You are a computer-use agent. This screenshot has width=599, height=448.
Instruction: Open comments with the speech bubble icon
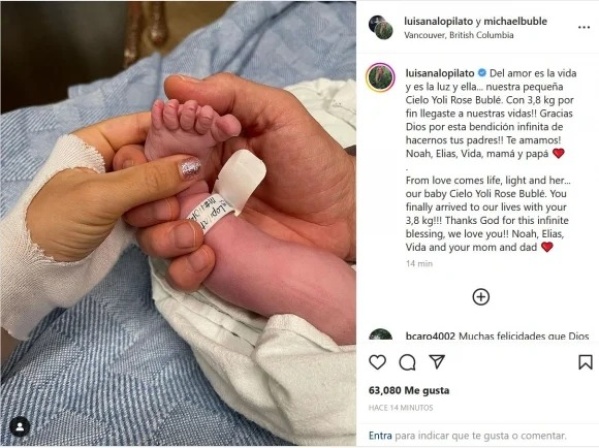coord(407,362)
